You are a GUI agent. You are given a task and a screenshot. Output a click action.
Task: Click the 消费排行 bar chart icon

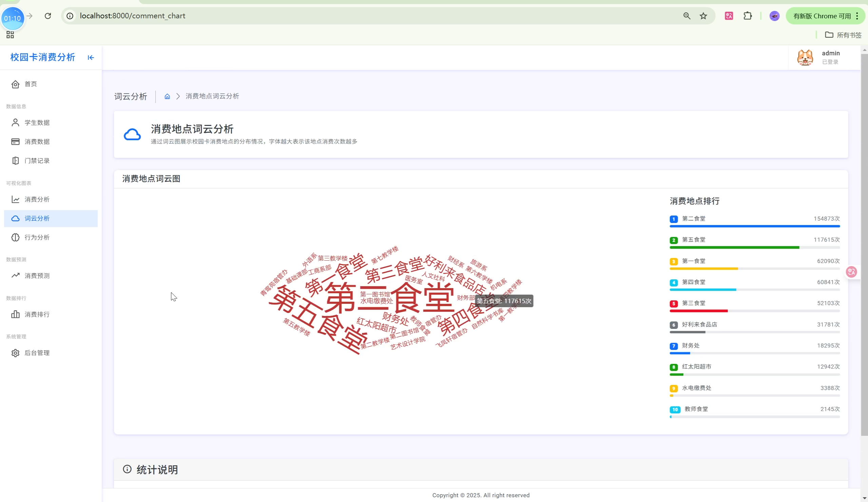tap(15, 314)
